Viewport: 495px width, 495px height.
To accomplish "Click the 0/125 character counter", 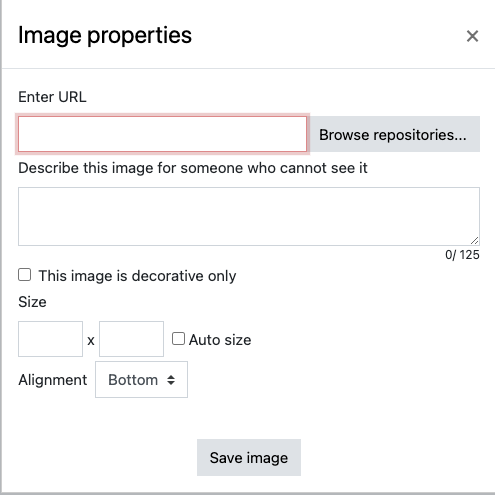I will point(462,255).
